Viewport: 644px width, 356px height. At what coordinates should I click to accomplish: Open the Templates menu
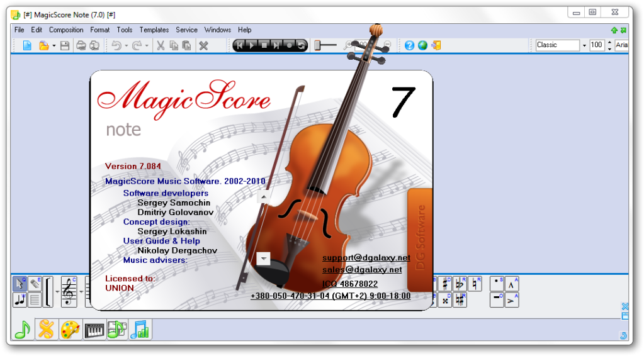(x=154, y=30)
